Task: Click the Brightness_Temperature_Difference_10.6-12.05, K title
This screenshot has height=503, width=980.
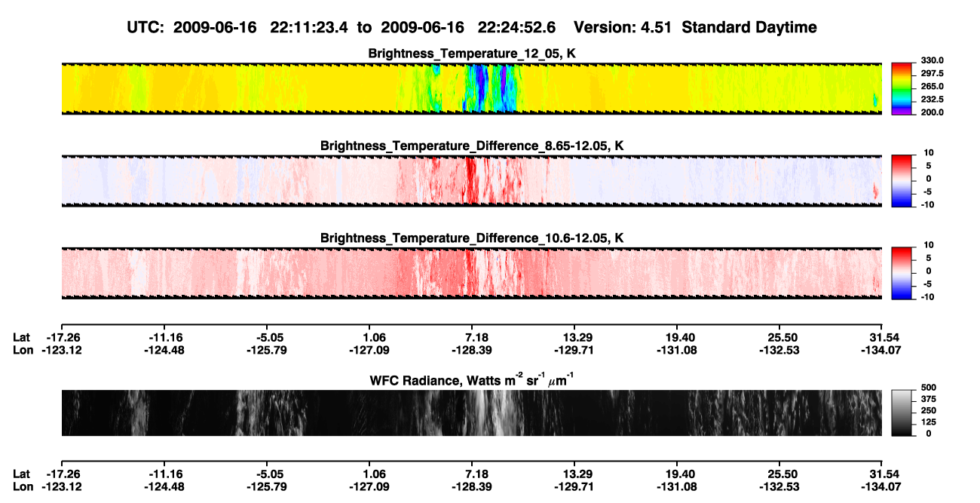Action: (x=472, y=238)
